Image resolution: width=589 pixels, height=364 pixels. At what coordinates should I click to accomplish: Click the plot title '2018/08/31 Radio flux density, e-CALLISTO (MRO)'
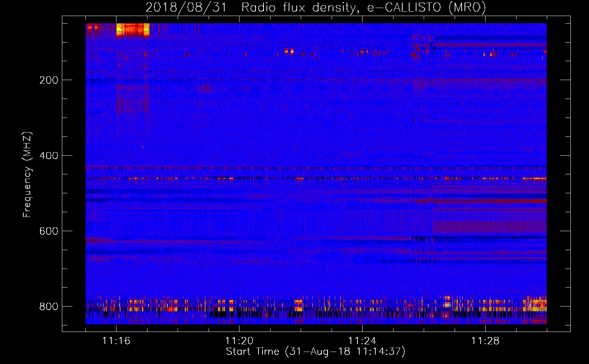pyautogui.click(x=316, y=7)
